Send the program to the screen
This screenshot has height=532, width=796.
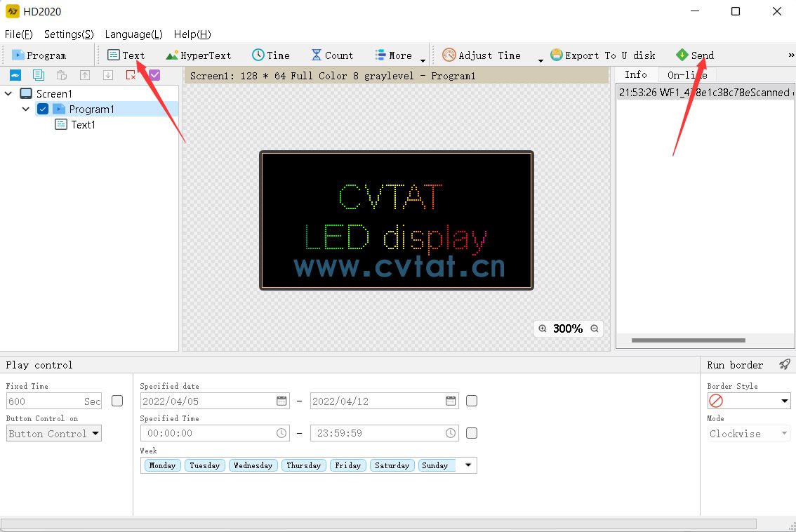pos(696,55)
